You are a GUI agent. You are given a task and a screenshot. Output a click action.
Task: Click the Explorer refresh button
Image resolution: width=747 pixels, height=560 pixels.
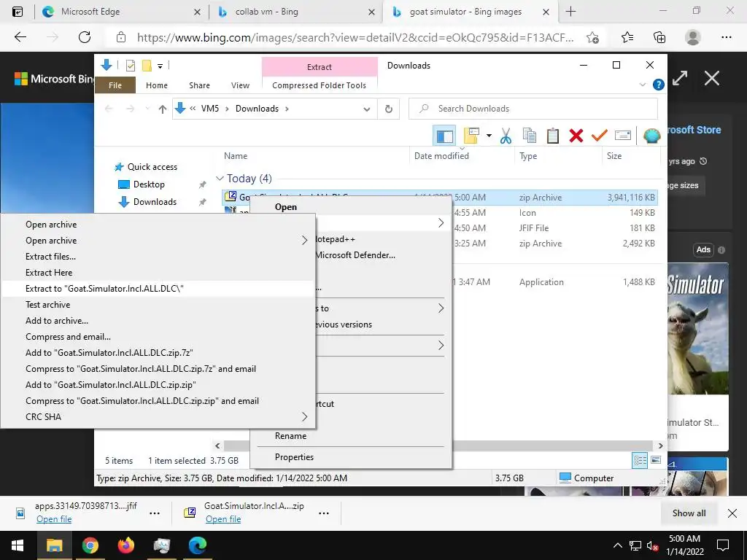(x=389, y=109)
